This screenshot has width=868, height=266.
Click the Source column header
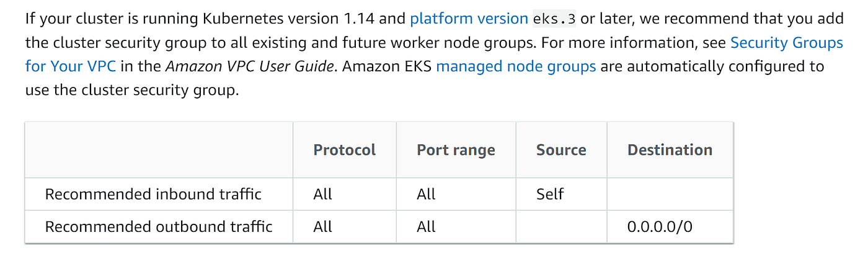pyautogui.click(x=561, y=150)
